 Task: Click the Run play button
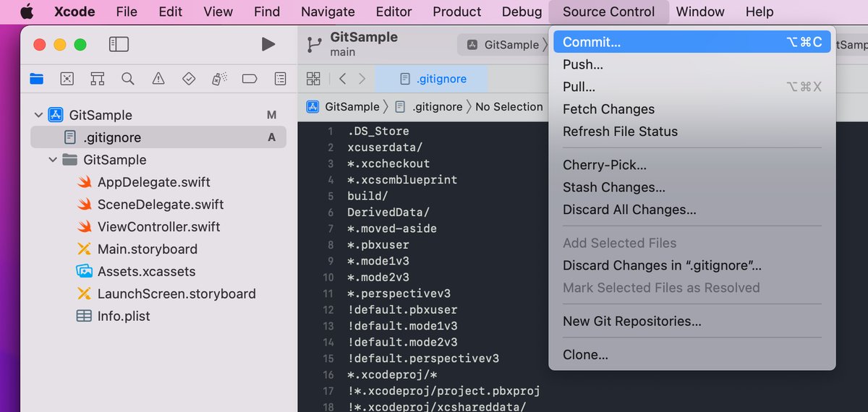tap(268, 44)
